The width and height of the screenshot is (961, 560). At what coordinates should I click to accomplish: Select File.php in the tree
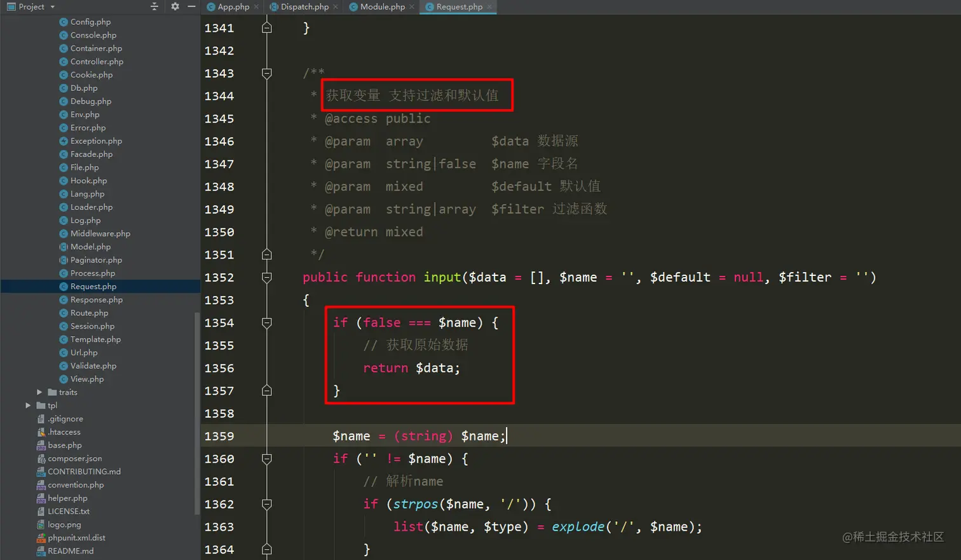[85, 168]
